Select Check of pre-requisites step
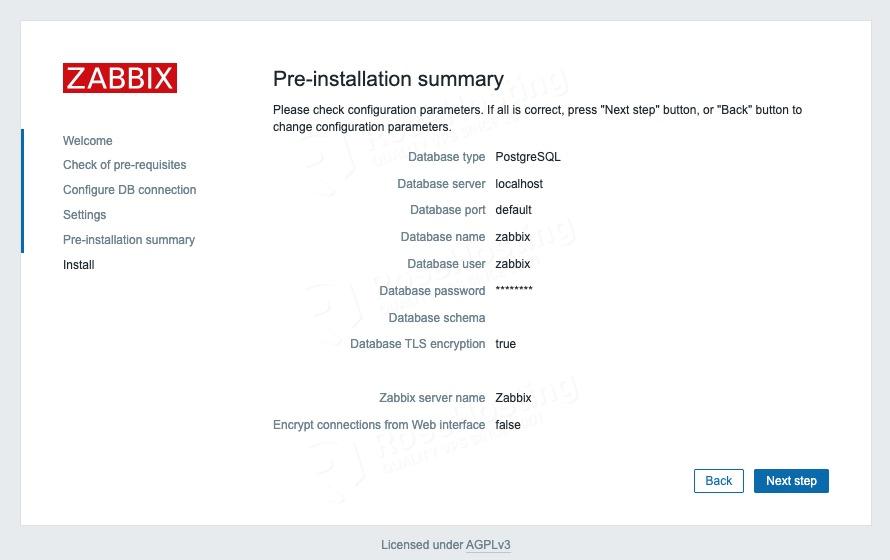The height and width of the screenshot is (560, 890). click(124, 165)
